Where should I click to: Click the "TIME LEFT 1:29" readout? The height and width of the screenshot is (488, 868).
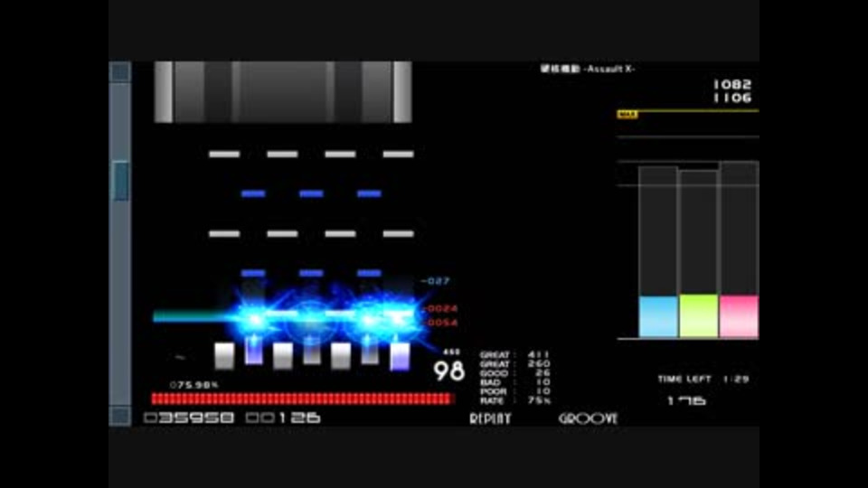[x=703, y=379]
